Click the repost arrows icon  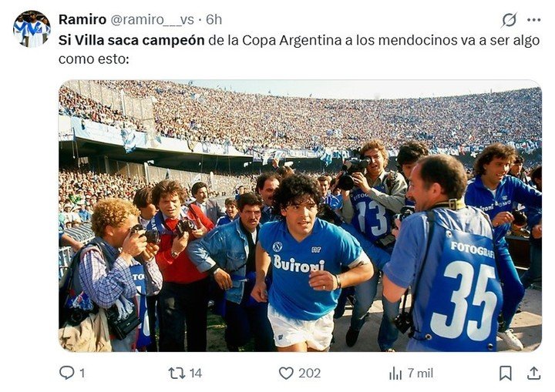(177, 373)
